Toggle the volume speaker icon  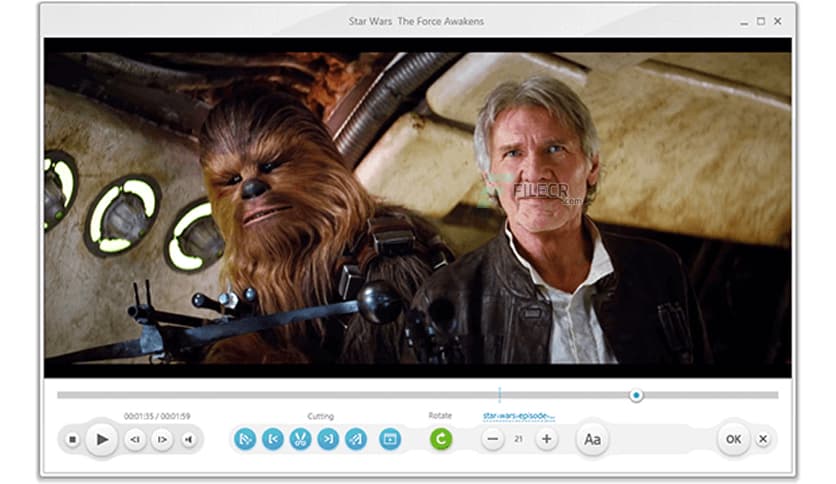click(x=188, y=439)
